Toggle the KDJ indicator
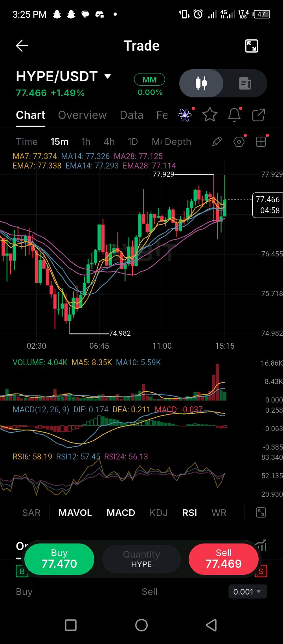This screenshot has width=283, height=644. coord(159,513)
